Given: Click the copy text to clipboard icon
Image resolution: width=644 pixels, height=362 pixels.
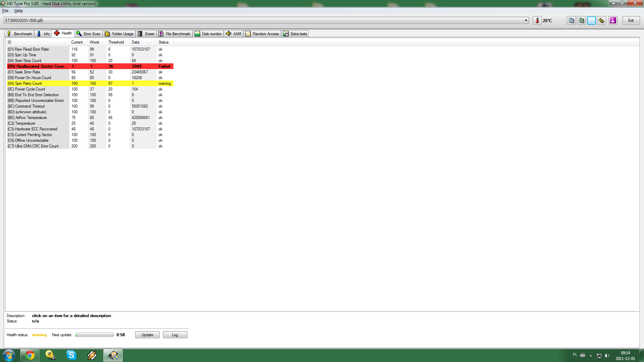Looking at the screenshot, I should pos(571,20).
